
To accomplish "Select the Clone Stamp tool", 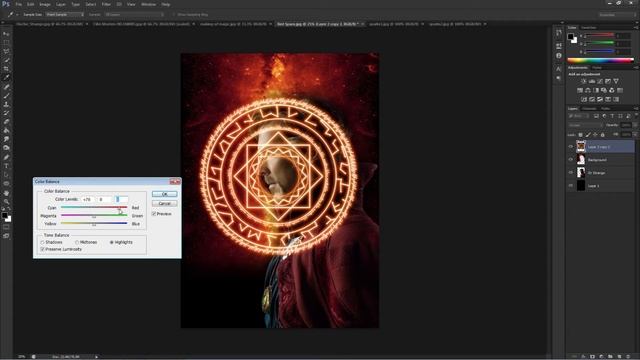I will tap(6, 104).
